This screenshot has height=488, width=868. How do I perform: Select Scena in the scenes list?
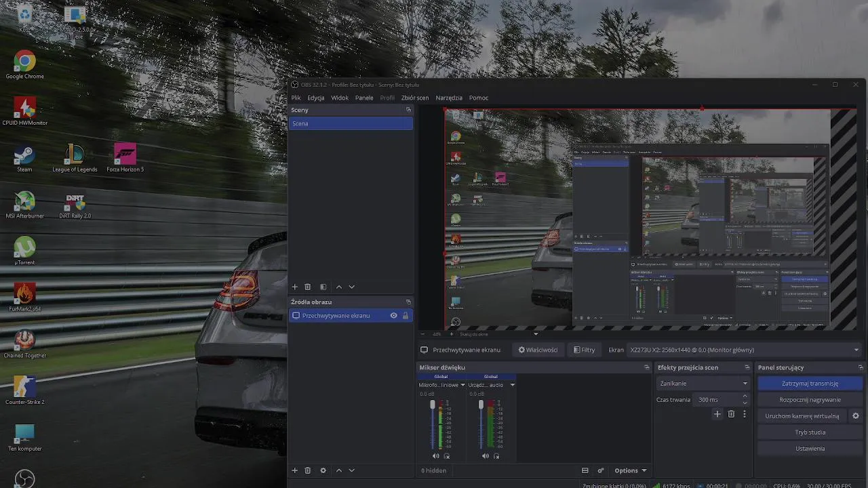(x=351, y=123)
